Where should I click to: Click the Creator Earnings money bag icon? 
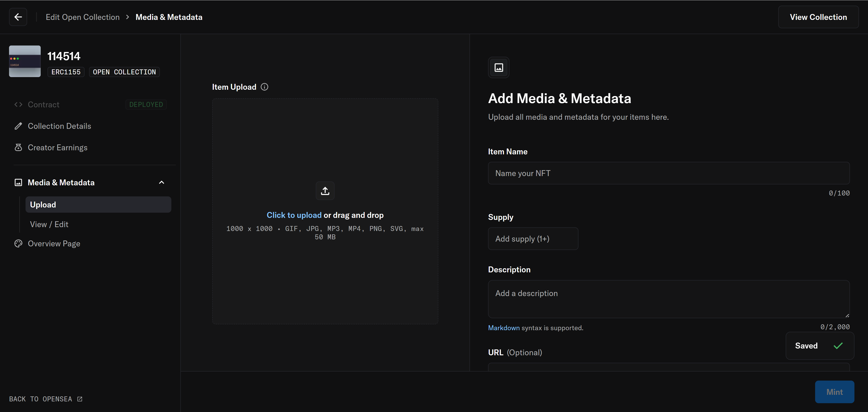coord(18,148)
